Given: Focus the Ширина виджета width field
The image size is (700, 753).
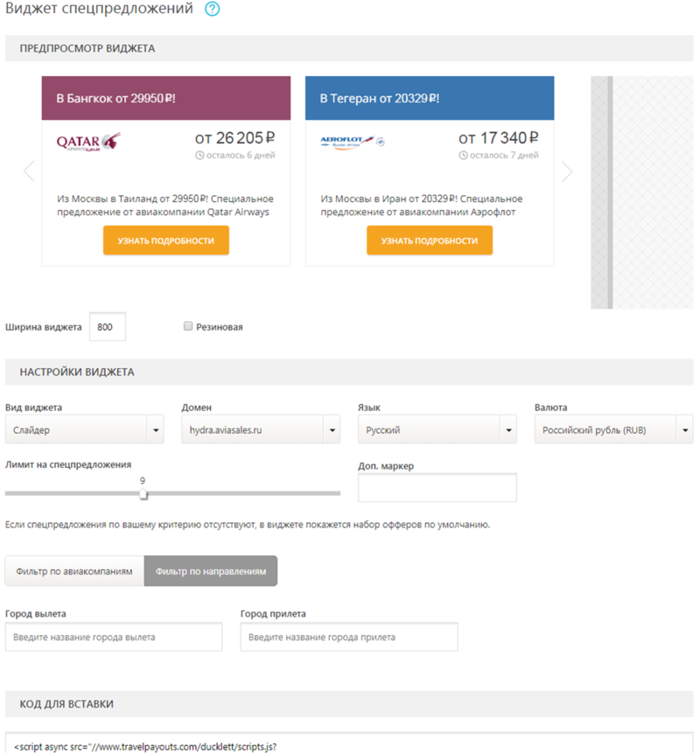Looking at the screenshot, I should [108, 327].
